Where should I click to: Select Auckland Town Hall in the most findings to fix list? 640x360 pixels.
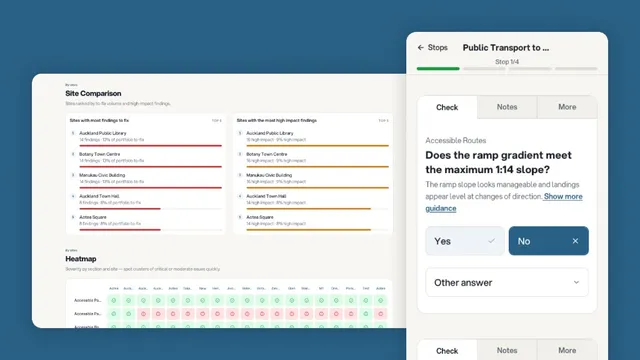99,196
